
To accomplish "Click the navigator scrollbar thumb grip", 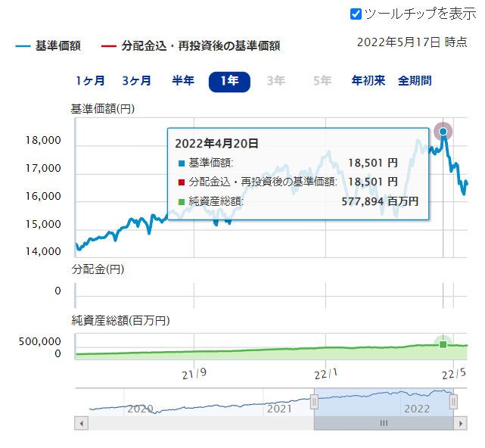I will 384,424.
